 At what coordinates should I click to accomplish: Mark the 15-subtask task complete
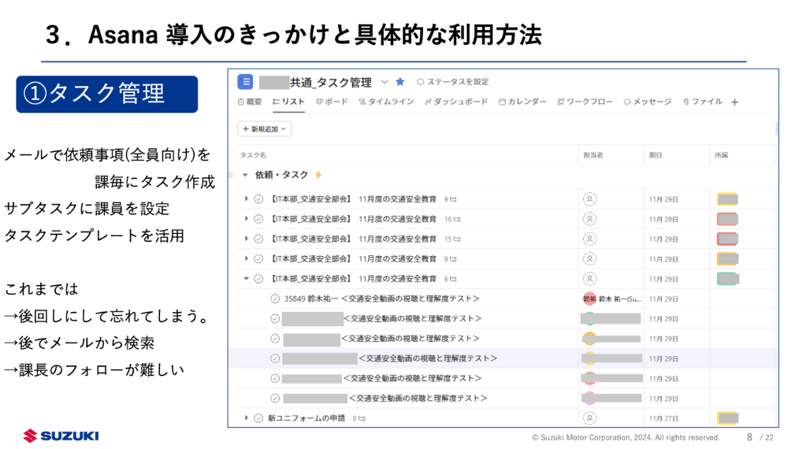pos(258,239)
